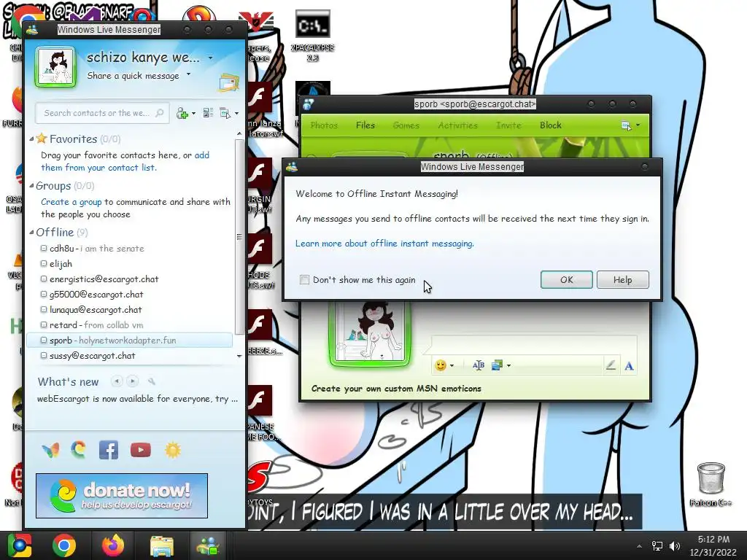Click the contact list layout icon
747x560 pixels.
click(208, 113)
